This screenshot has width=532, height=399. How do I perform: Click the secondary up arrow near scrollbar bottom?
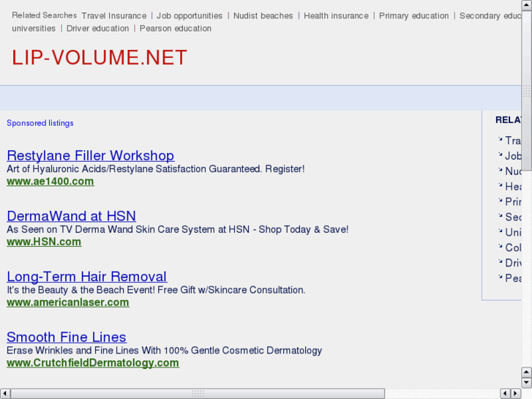click(x=527, y=372)
